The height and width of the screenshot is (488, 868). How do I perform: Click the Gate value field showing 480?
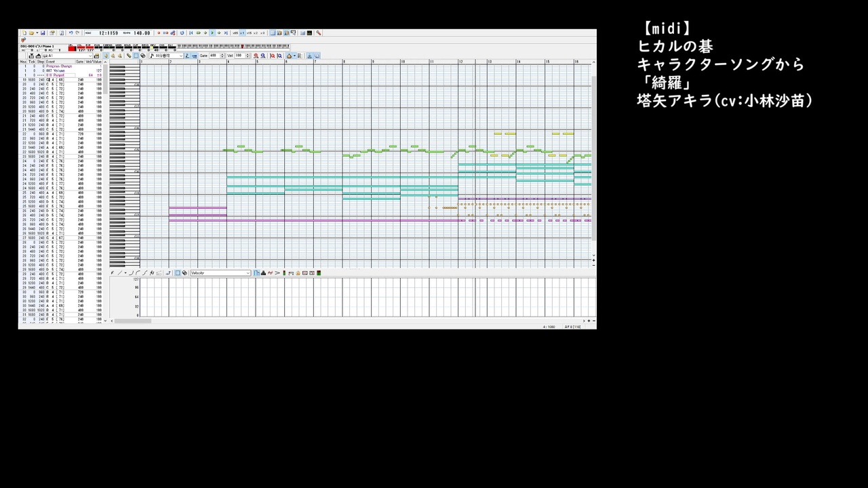pos(214,56)
